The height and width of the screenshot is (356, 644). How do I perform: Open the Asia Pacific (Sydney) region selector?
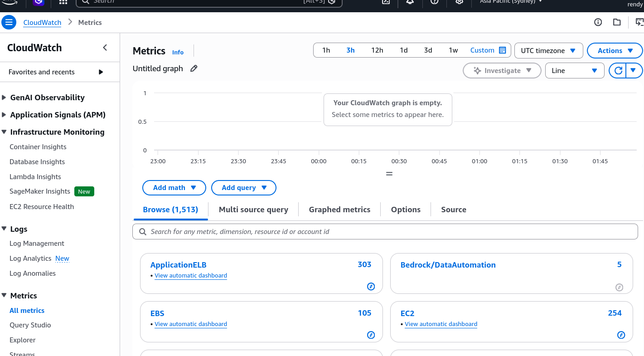(511, 2)
